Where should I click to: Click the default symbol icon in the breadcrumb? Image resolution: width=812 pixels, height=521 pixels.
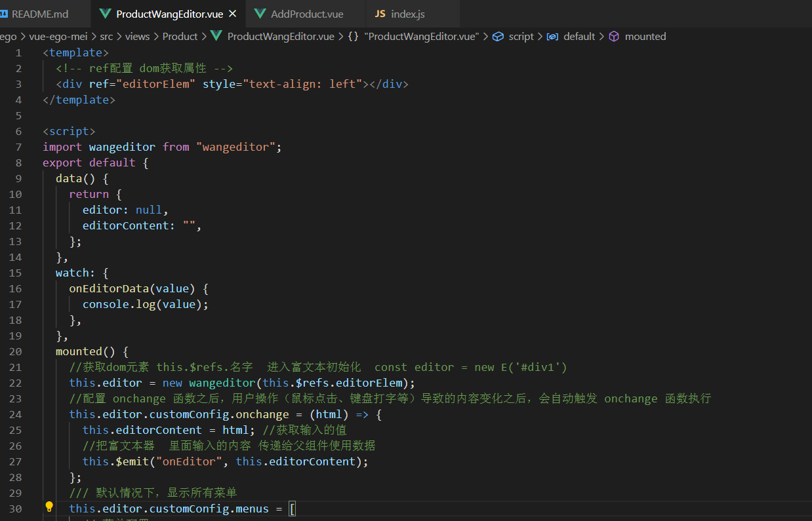[x=552, y=37]
